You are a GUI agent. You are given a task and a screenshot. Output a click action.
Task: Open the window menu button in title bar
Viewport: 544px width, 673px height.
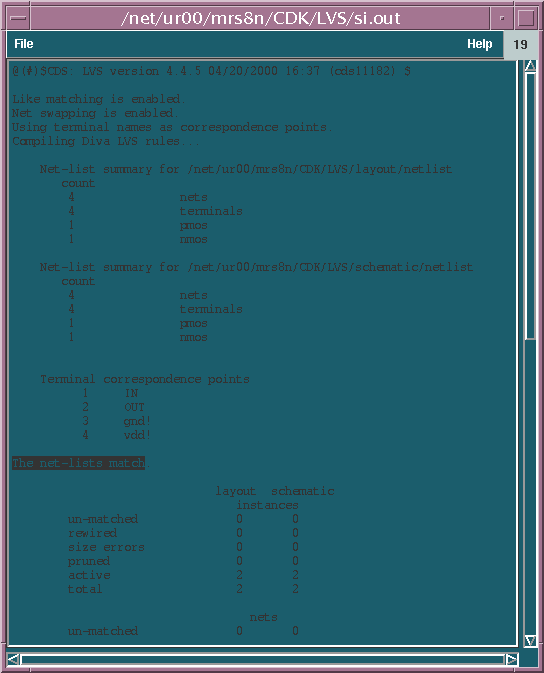(18, 18)
